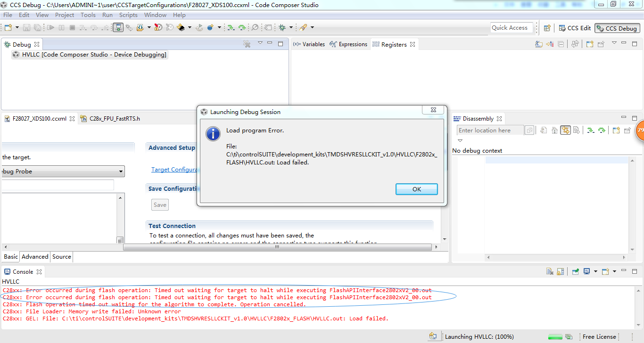Click the Connect Target toolbar icon

point(118,28)
